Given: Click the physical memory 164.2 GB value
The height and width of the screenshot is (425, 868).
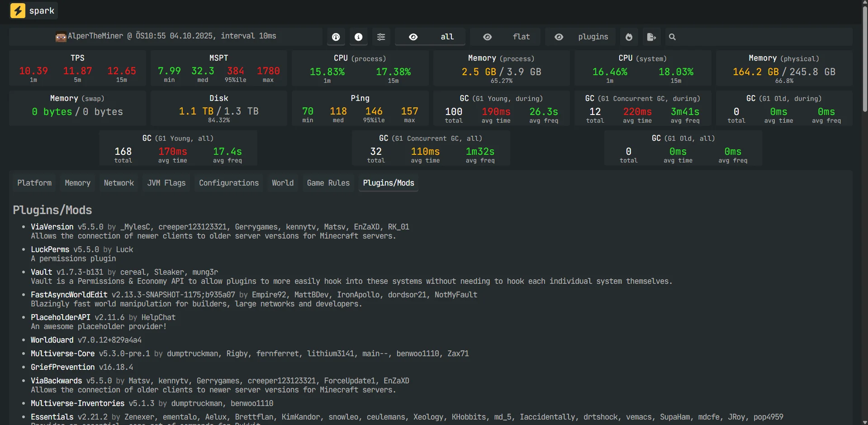Looking at the screenshot, I should tap(756, 72).
